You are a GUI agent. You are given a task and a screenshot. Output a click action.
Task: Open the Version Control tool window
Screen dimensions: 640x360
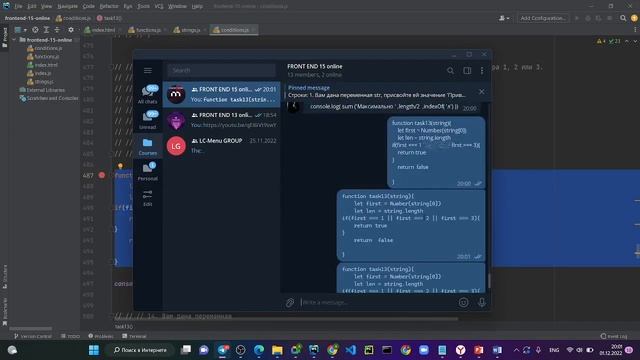tap(33, 336)
